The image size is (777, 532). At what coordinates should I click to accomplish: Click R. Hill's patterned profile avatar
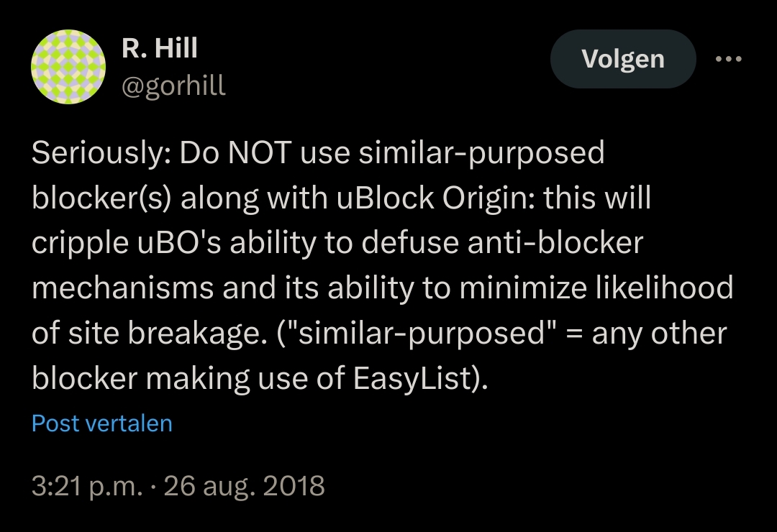coord(68,67)
